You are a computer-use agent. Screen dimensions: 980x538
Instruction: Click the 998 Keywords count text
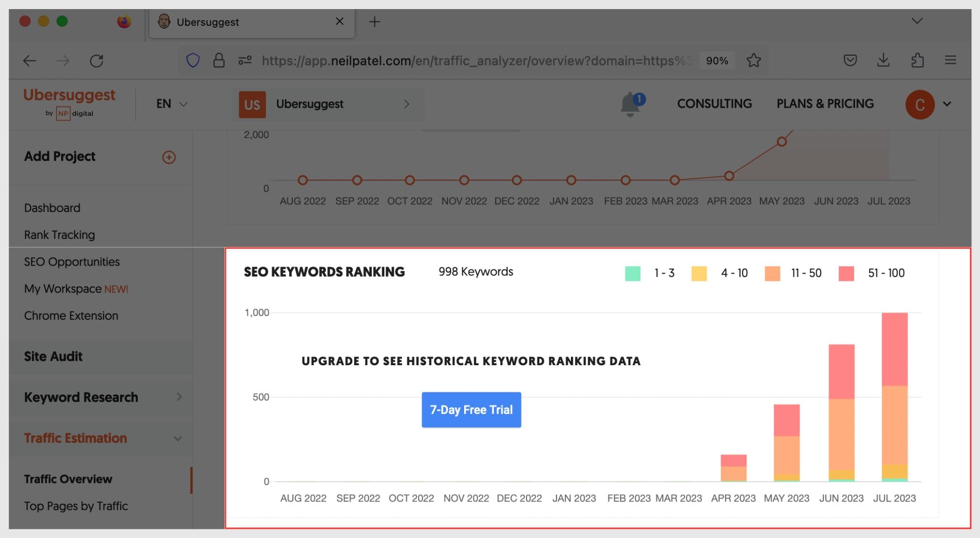tap(476, 271)
